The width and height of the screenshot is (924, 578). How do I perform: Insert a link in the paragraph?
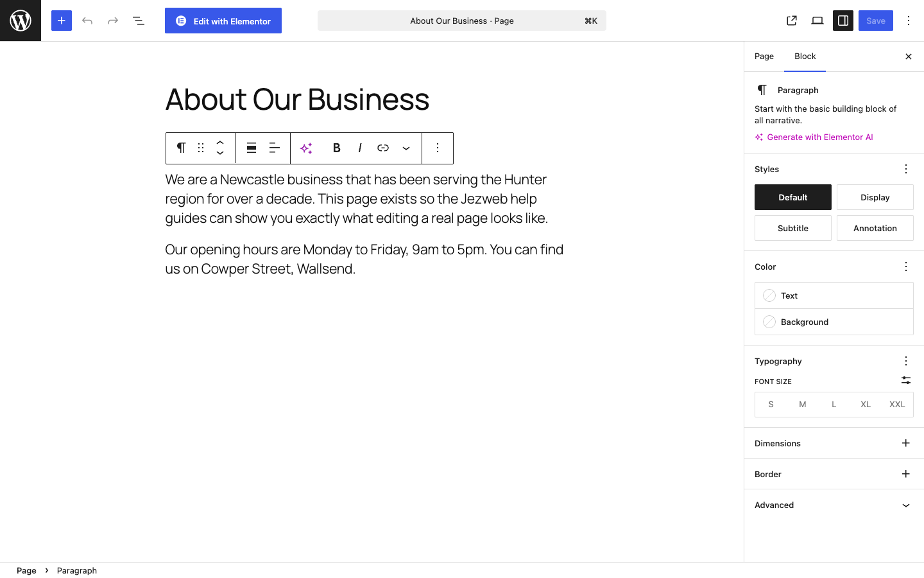click(383, 148)
